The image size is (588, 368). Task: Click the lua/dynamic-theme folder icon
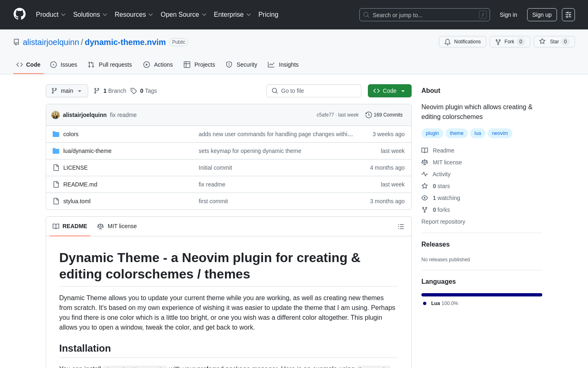coord(56,151)
